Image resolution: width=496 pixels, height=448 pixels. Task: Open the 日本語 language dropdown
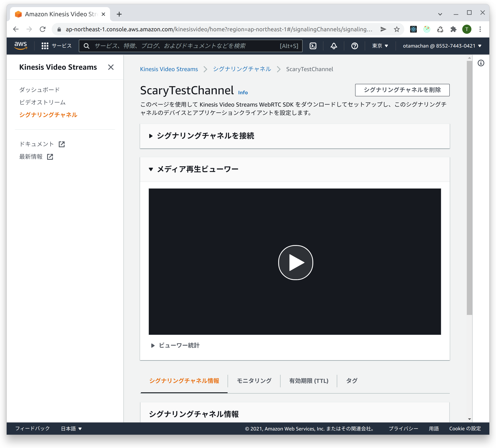(x=71, y=429)
